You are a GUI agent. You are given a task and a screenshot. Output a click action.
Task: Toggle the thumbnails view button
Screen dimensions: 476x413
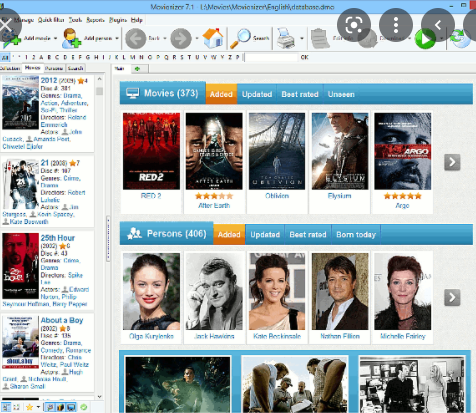[x=16, y=407]
